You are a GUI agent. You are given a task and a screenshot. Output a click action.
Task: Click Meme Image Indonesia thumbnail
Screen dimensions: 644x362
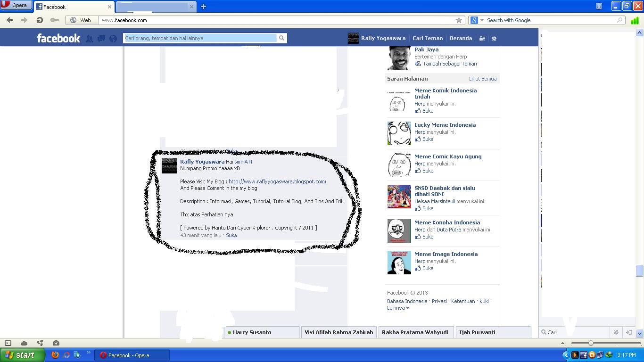399,263
